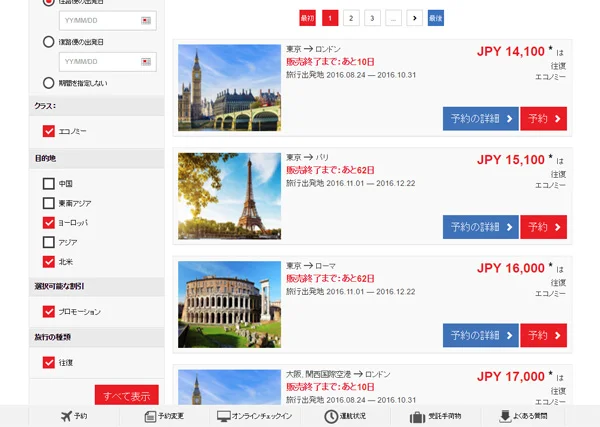Image resolution: width=600 pixels, height=427 pixels.
Task: Open オンラインチェックイン menu item
Action: pos(254,416)
